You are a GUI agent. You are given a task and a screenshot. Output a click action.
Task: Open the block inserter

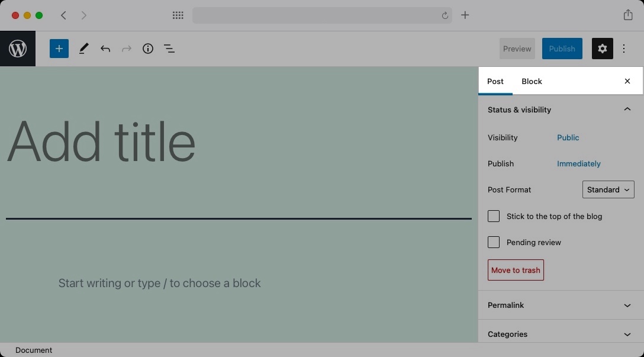pos(59,49)
